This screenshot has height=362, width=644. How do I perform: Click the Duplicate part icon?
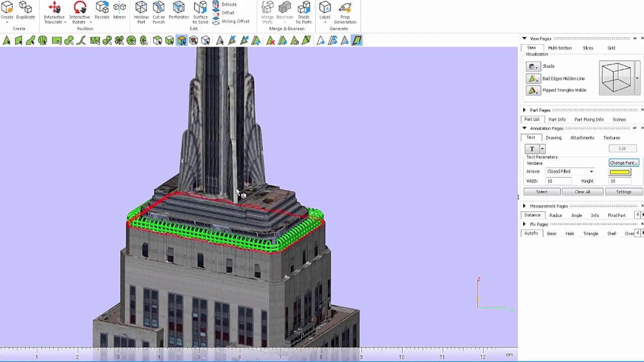26,11
